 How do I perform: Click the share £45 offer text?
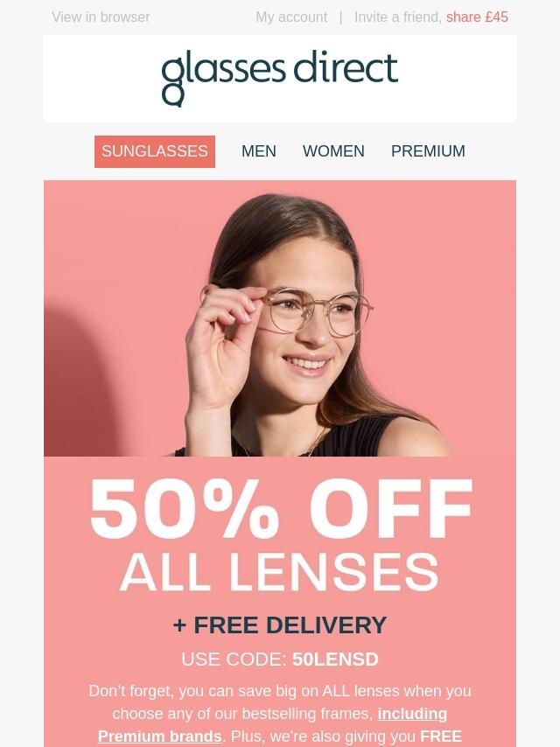tap(477, 17)
